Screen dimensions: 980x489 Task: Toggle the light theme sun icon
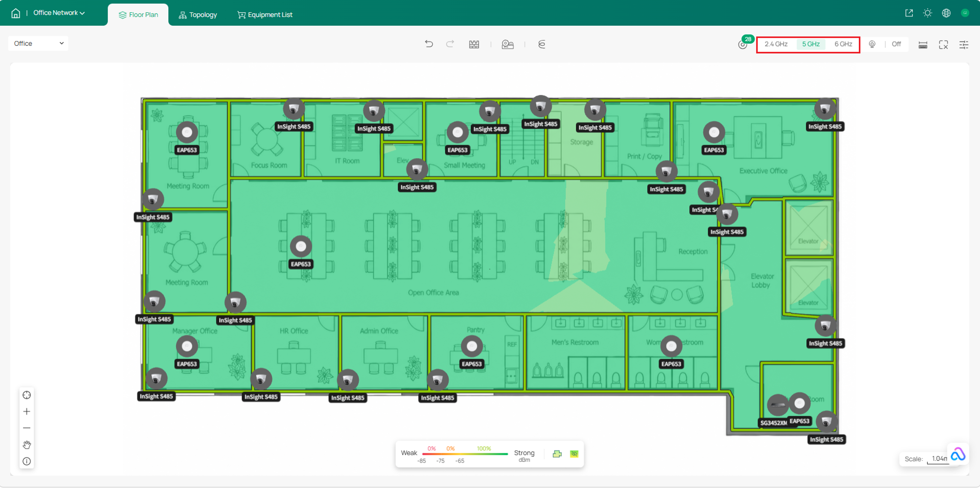pos(927,13)
